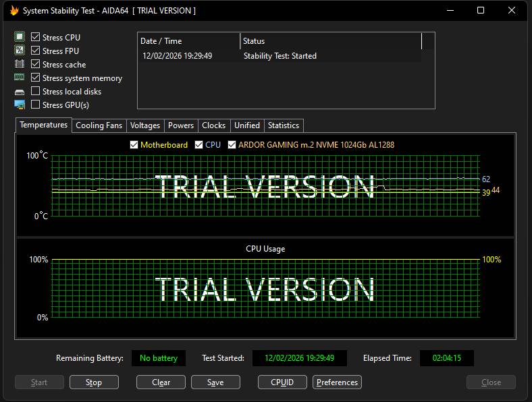The image size is (532, 402).
Task: Enable the Stress GPU(s) checkbox
Action: point(35,105)
